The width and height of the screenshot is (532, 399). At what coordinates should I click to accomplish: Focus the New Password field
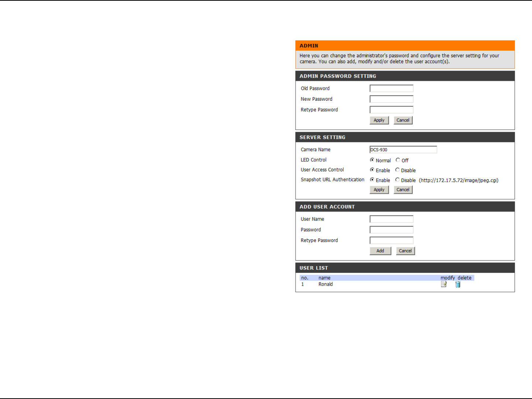click(x=392, y=99)
